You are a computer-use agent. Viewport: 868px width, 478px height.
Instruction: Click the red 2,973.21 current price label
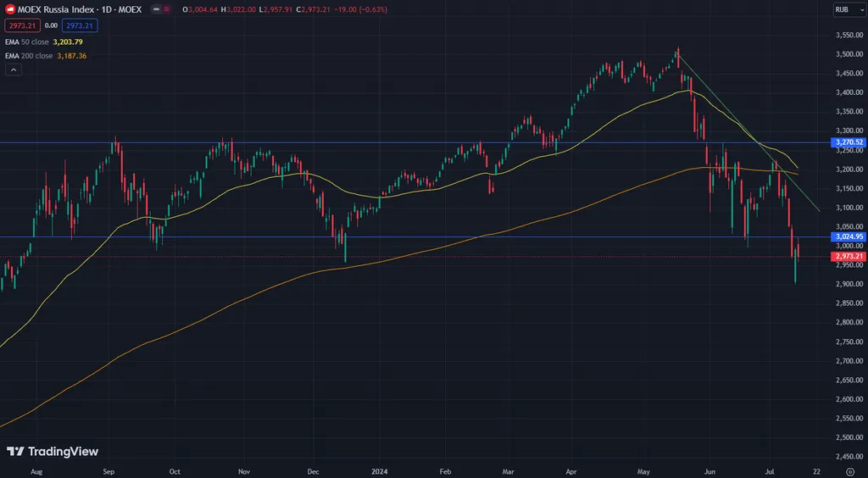(x=849, y=256)
